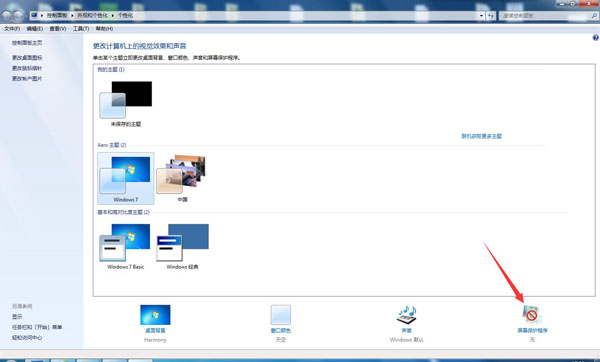Click the Aero 主题 (2) group header

click(112, 145)
